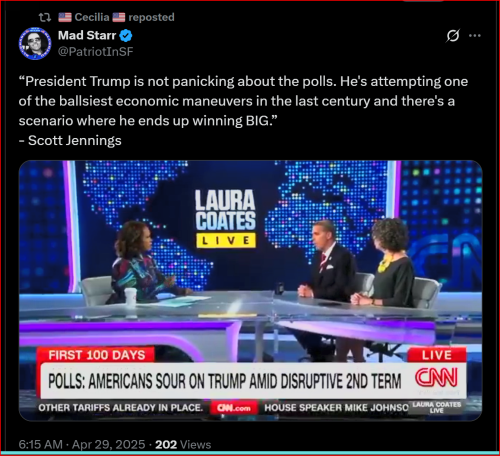
Task: Open Mad Starr's profile avatar
Action: point(35,43)
